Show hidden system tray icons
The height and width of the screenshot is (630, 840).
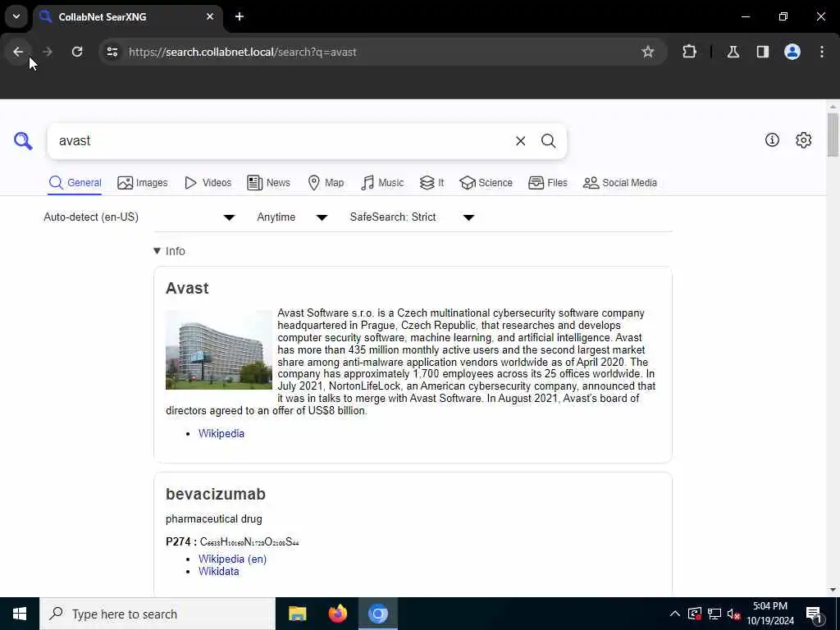pos(674,614)
